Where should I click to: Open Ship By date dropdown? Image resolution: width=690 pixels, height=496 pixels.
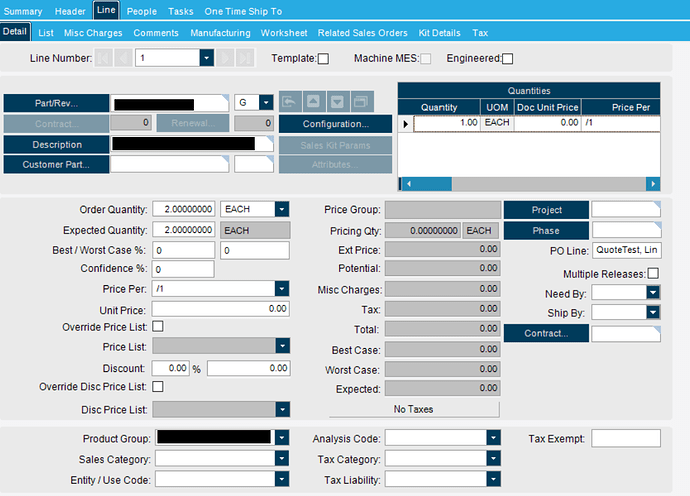[653, 312]
